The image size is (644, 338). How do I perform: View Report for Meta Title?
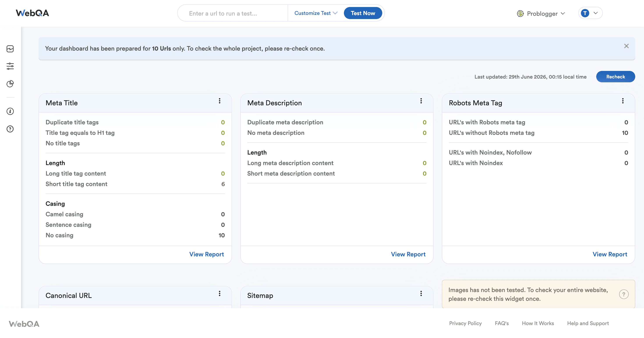(x=207, y=254)
